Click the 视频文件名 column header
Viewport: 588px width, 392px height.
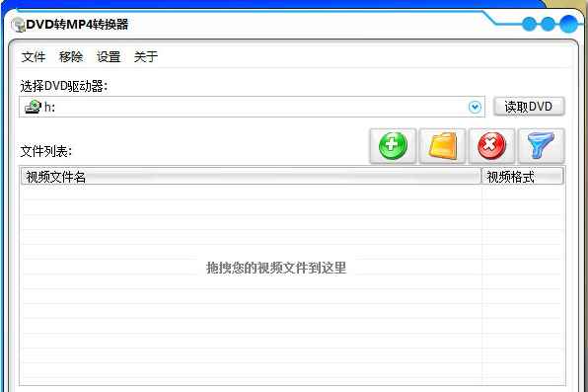click(x=251, y=177)
